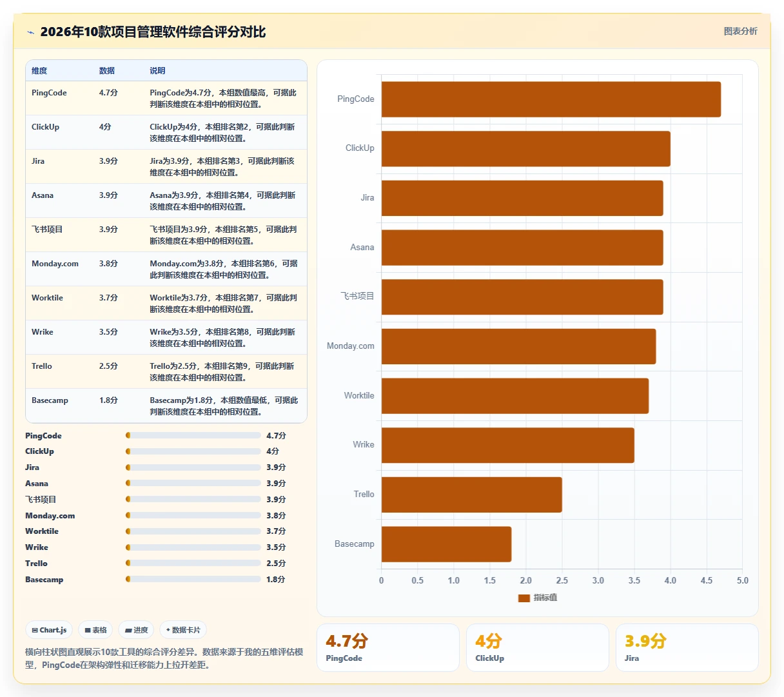Click the Worktile label on the chart axis

coord(359,396)
